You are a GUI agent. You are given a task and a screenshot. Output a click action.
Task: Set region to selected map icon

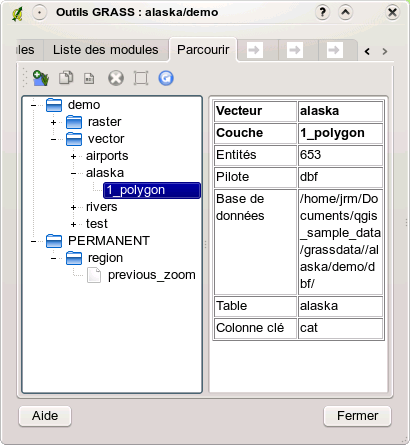141,78
